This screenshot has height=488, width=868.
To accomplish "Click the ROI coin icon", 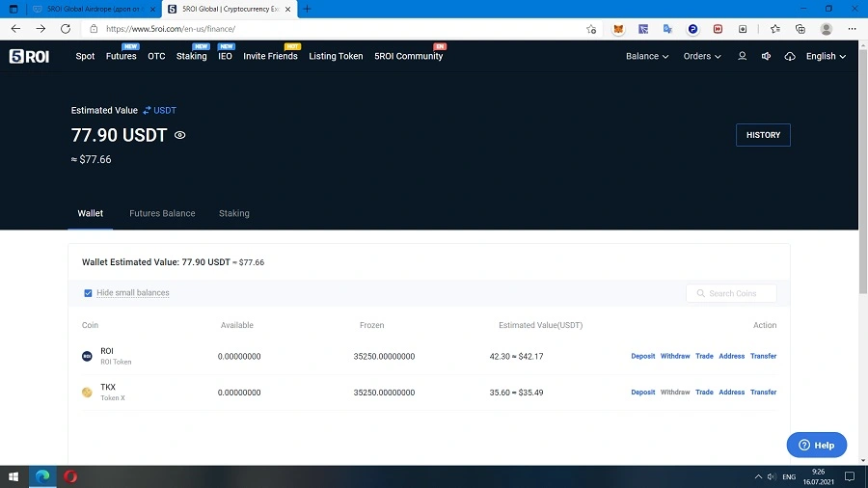I will click(x=87, y=356).
